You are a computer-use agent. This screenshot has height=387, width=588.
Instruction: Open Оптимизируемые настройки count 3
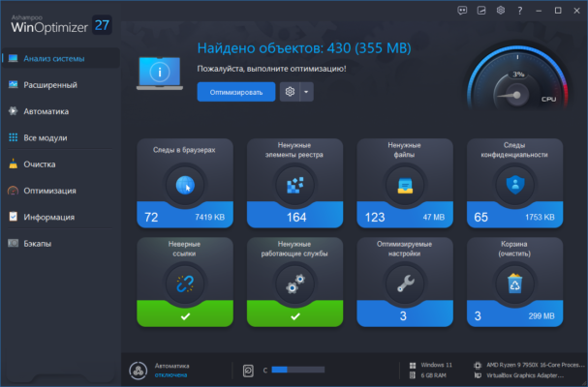(x=403, y=316)
